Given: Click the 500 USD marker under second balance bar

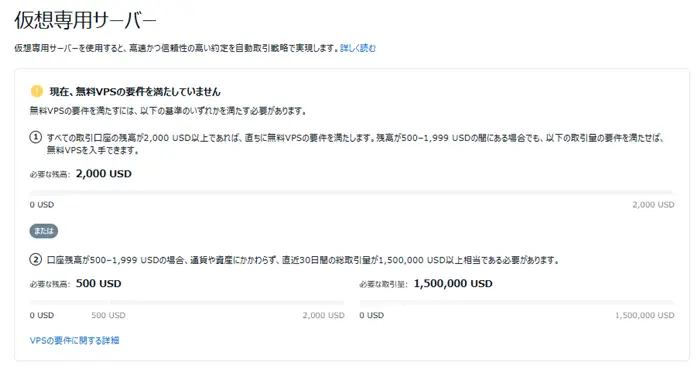Looking at the screenshot, I should (x=108, y=315).
